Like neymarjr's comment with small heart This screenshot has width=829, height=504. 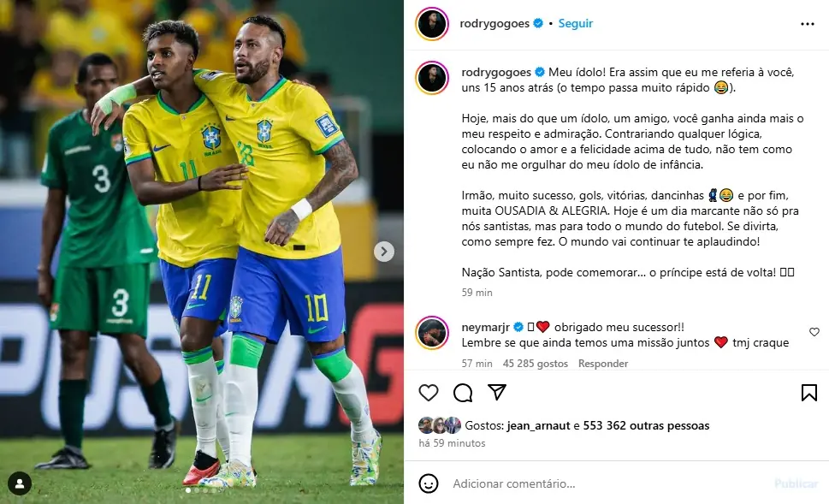click(x=814, y=332)
